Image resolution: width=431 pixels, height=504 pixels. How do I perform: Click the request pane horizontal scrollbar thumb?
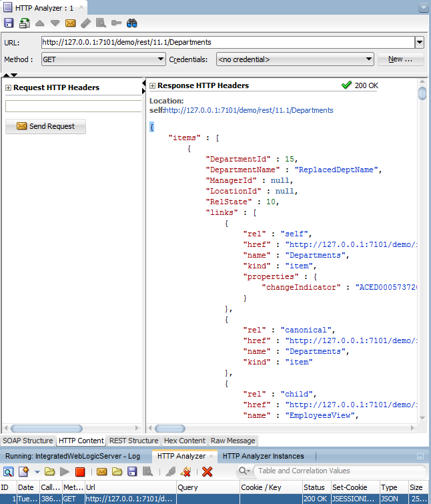(47, 429)
